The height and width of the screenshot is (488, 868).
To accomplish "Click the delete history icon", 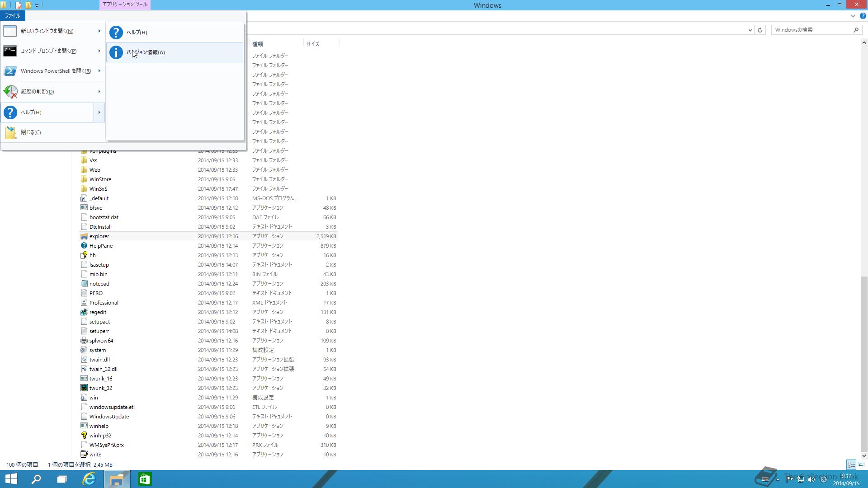I will [10, 92].
